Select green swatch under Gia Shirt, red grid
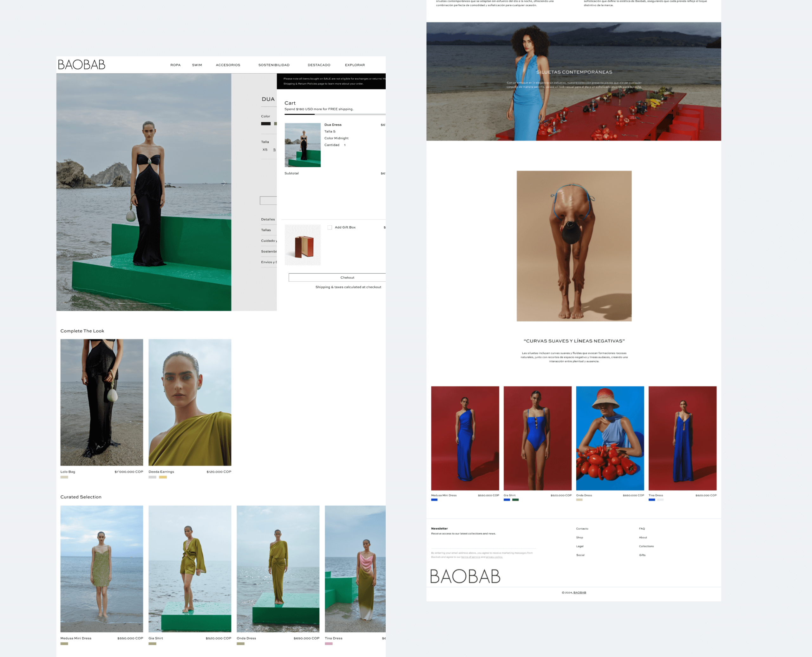The height and width of the screenshot is (657, 812). point(515,500)
